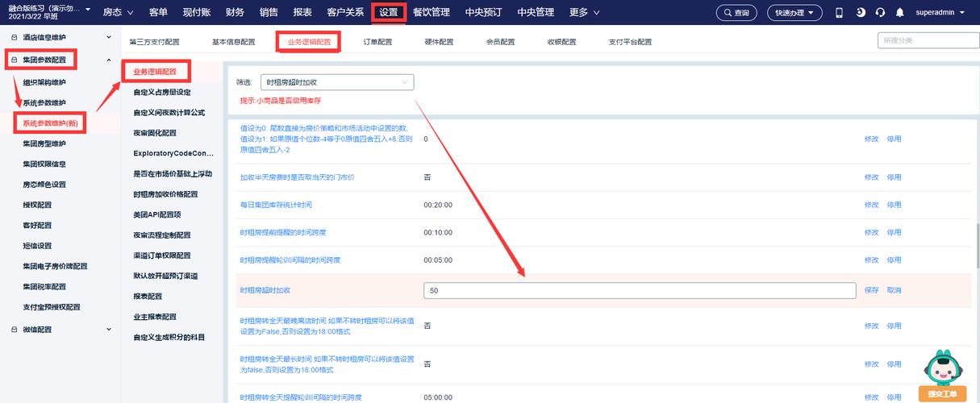Select 时租房加收价格配置 in the category list
Image resolution: width=980 pixels, height=403 pixels.
point(165,194)
